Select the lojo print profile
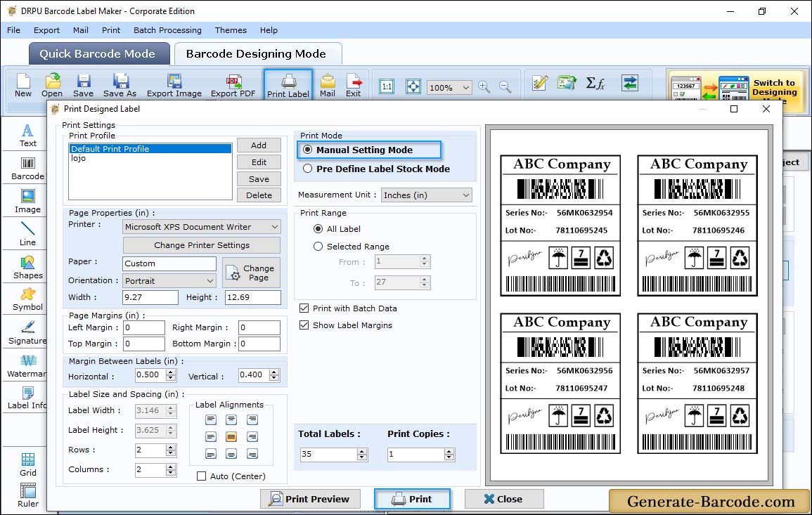Image resolution: width=812 pixels, height=515 pixels. 150,158
